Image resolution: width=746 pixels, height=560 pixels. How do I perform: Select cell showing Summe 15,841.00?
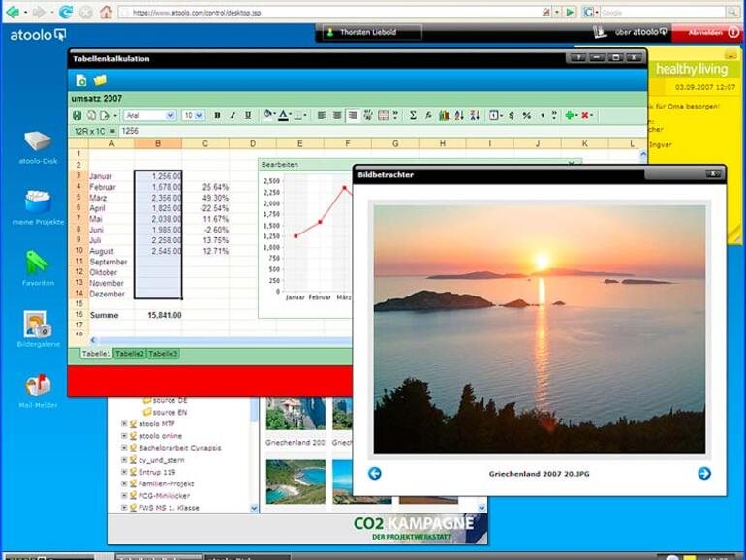click(158, 315)
